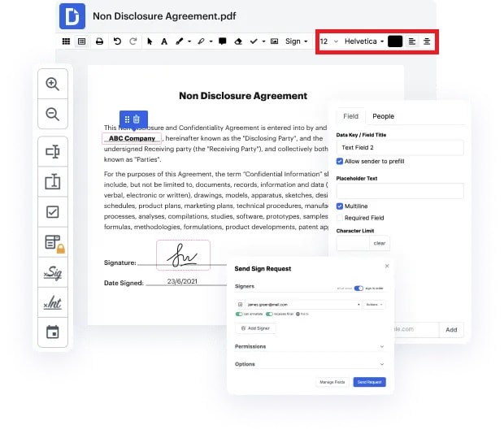This screenshot has width=504, height=434.
Task: Redo the last undone action
Action: [133, 41]
